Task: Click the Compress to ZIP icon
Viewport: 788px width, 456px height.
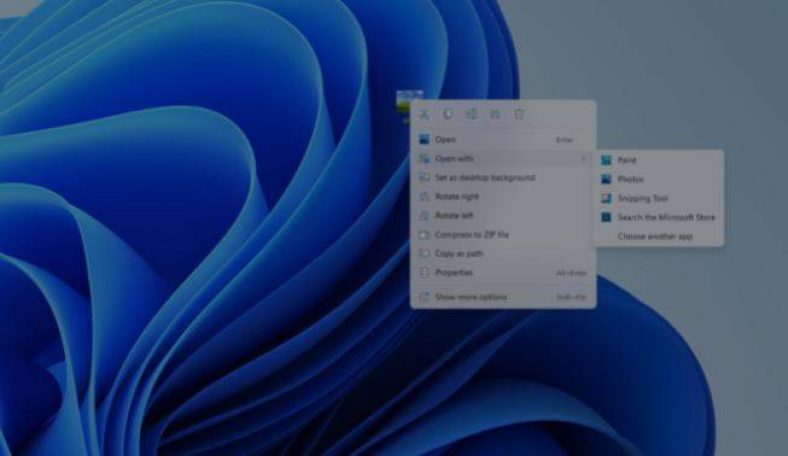Action: pyautogui.click(x=425, y=235)
